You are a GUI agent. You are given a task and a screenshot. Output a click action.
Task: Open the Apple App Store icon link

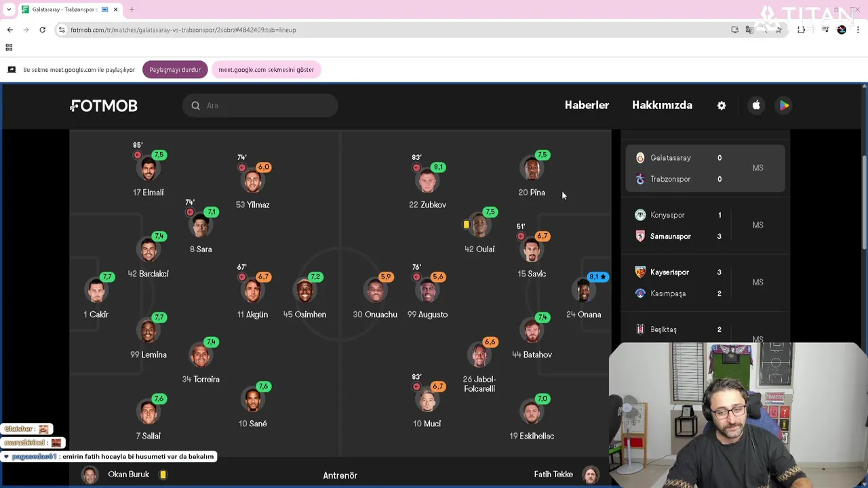(756, 105)
